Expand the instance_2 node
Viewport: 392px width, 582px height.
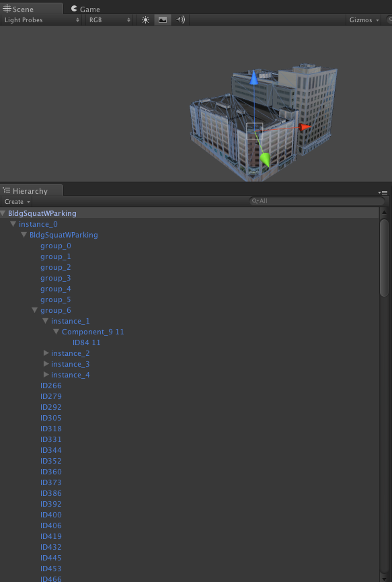(x=46, y=353)
